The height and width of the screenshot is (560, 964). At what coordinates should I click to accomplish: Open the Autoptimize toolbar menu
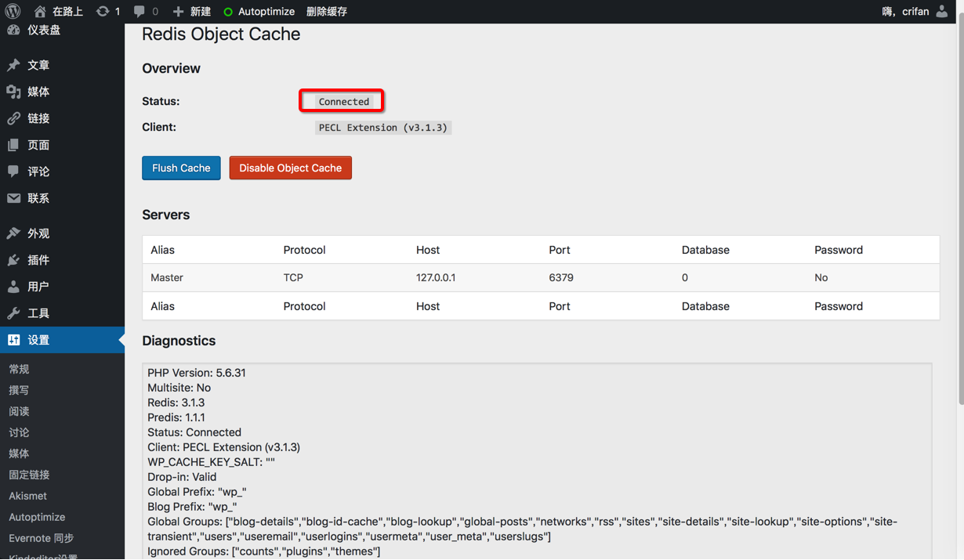(259, 12)
